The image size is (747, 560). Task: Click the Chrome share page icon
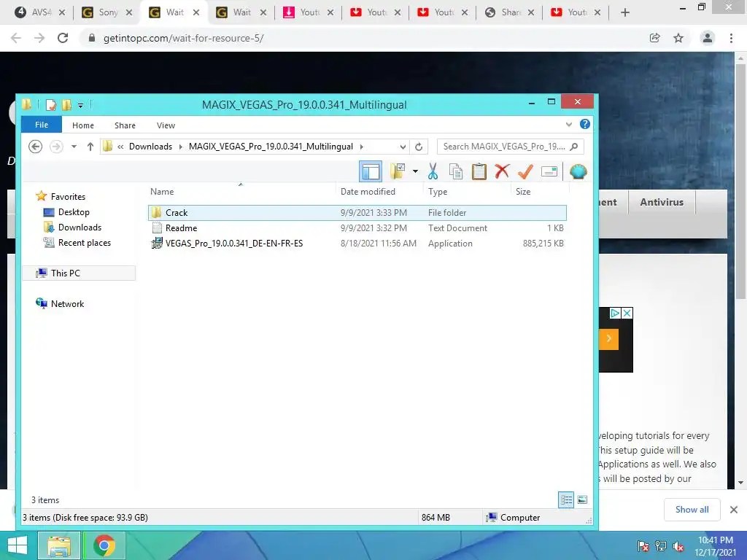pyautogui.click(x=655, y=38)
